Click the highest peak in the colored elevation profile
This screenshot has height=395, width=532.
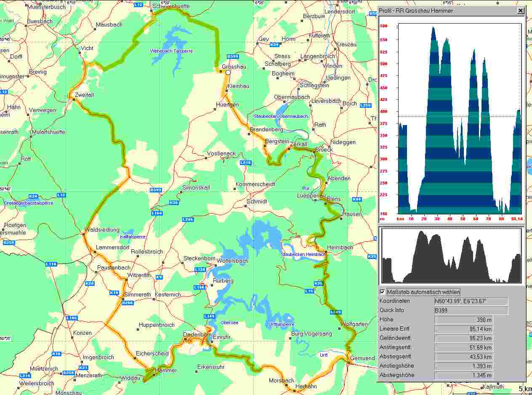433,28
